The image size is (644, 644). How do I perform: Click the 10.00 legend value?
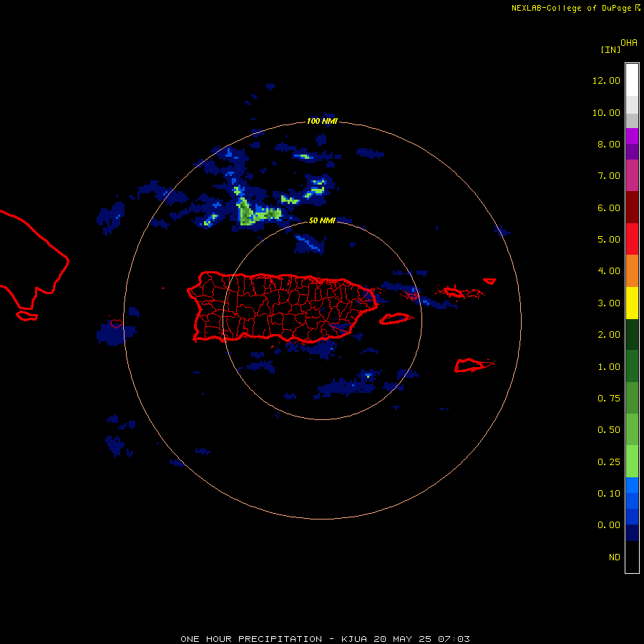point(606,112)
